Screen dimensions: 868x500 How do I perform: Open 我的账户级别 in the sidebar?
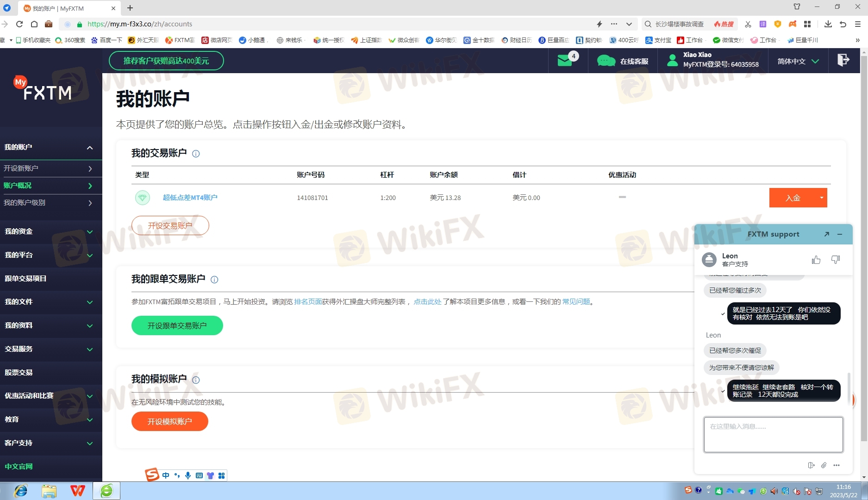[51, 203]
